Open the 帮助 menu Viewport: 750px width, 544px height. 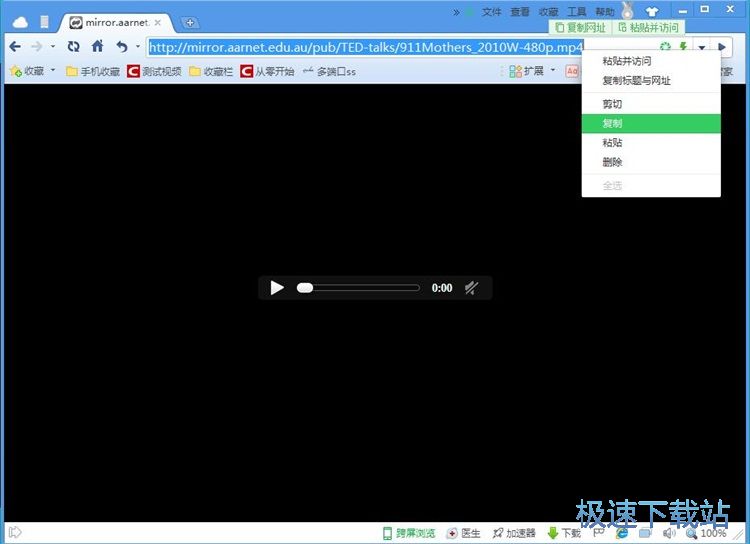coord(605,11)
